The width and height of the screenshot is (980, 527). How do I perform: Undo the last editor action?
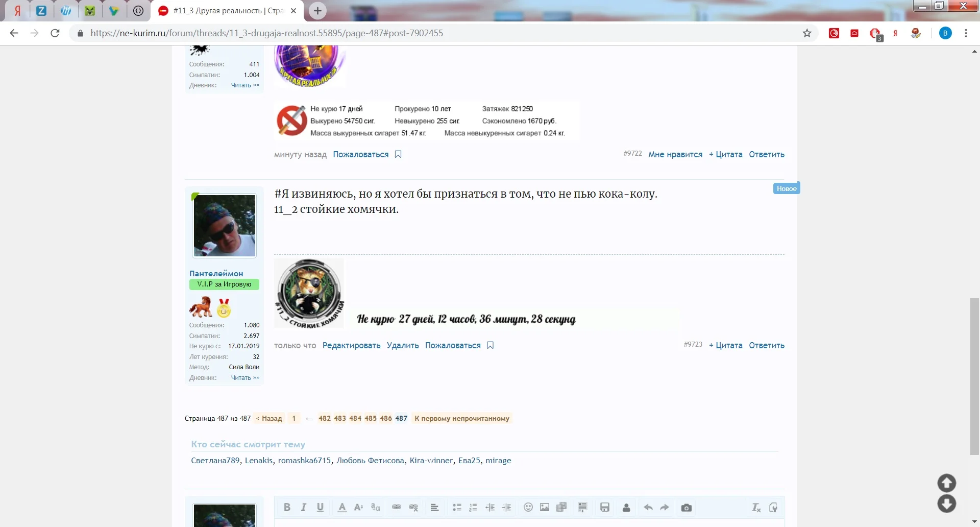(648, 507)
